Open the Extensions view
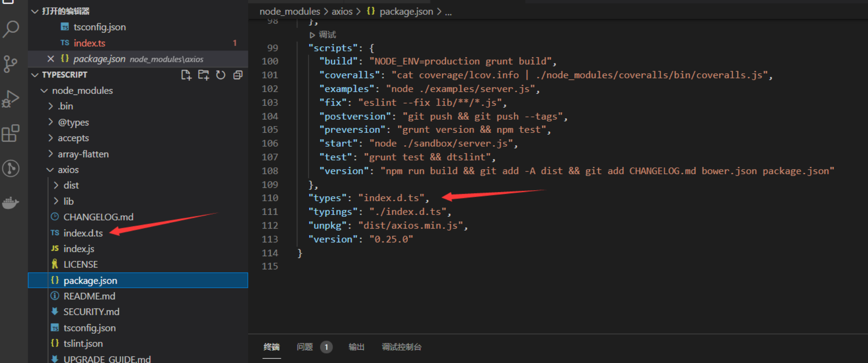868x363 pixels. click(11, 133)
